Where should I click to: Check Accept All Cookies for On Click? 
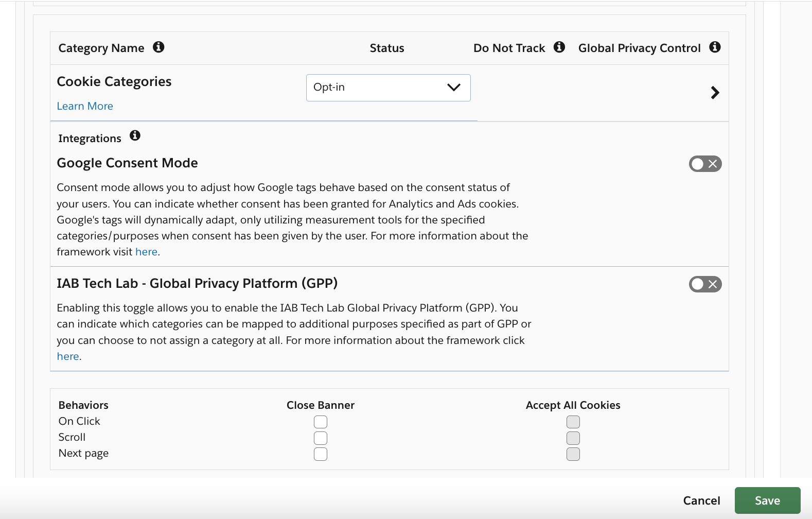pos(573,422)
